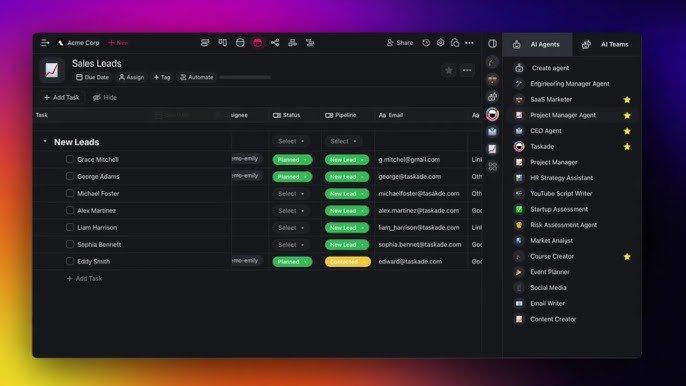Open Michael Foster's status Select dropdown

291,194
